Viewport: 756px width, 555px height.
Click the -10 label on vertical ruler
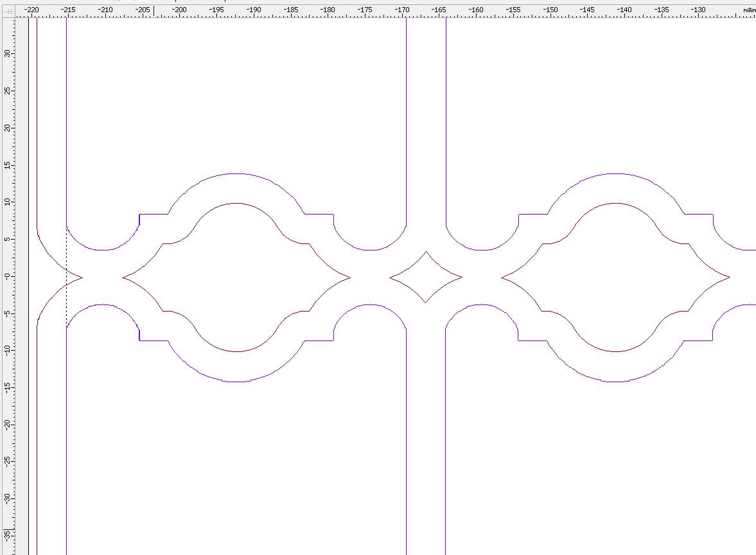tap(7, 350)
